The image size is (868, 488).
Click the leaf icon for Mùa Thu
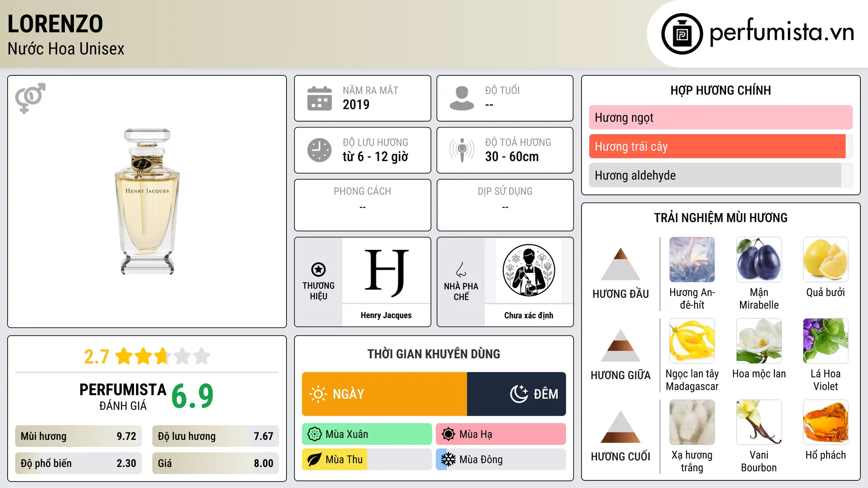[314, 460]
